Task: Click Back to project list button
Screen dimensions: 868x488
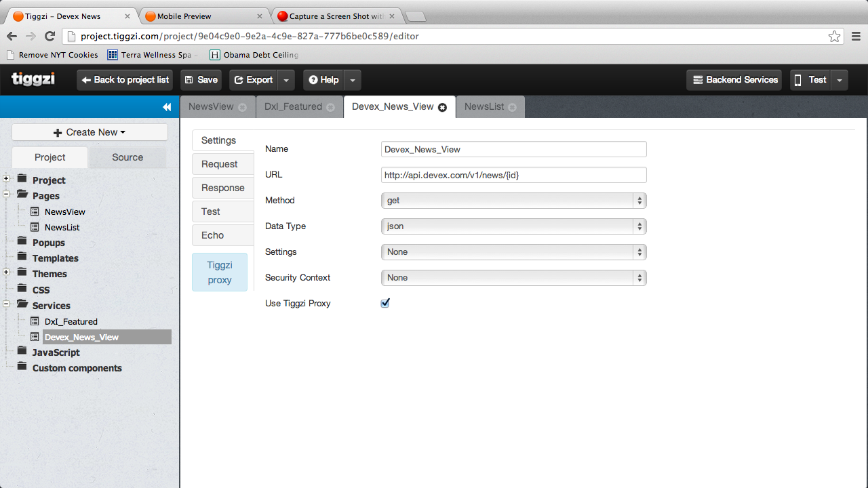Action: 125,80
